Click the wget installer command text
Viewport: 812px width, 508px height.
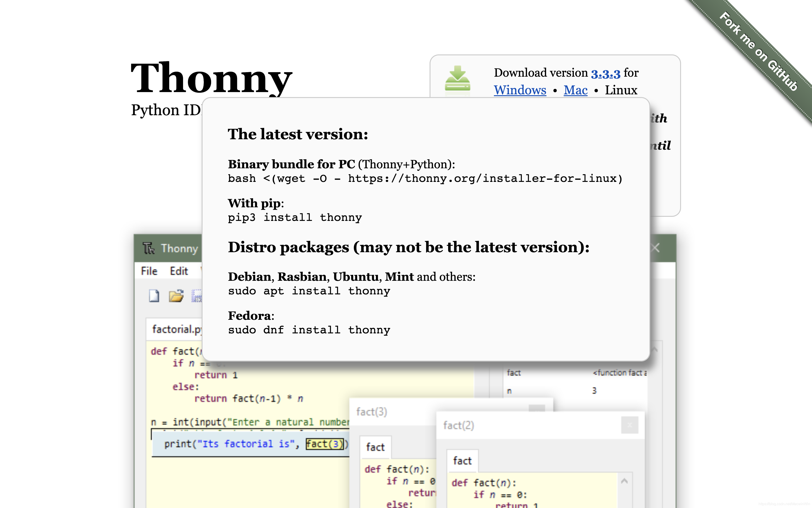(425, 178)
